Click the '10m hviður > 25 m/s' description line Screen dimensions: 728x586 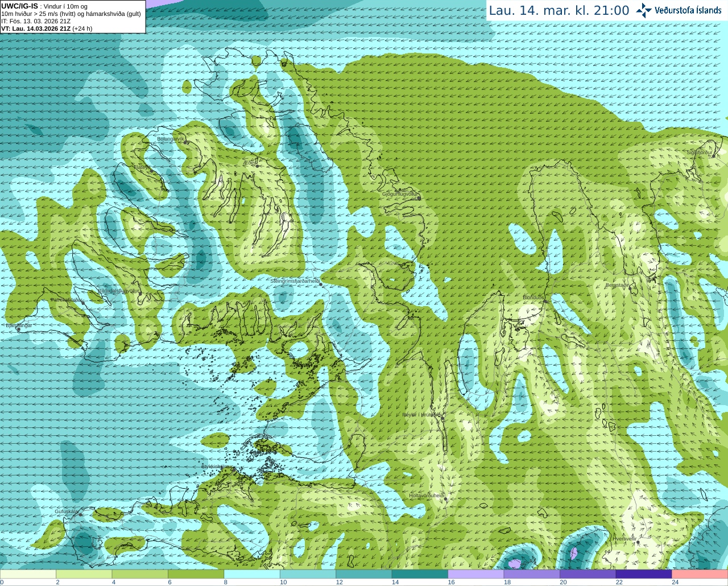(71, 14)
